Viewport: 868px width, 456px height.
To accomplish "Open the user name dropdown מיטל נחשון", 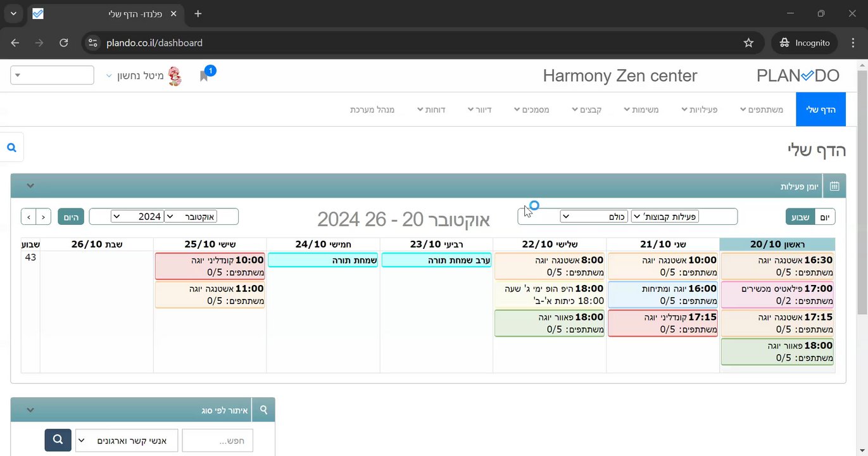I will click(134, 77).
